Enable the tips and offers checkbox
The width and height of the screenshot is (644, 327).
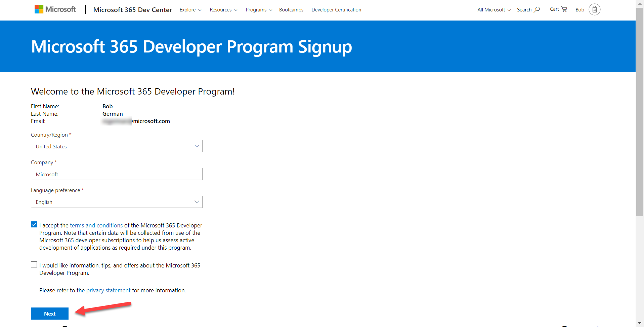tap(34, 264)
